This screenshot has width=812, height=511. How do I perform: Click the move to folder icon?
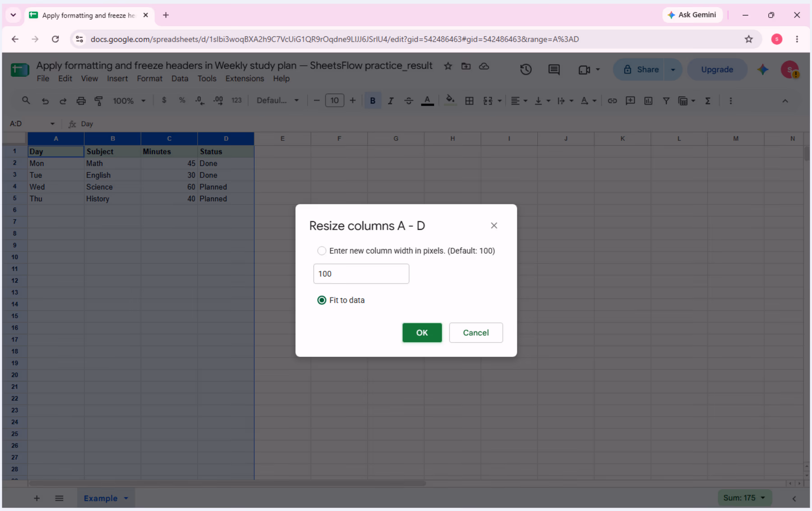[x=466, y=66]
